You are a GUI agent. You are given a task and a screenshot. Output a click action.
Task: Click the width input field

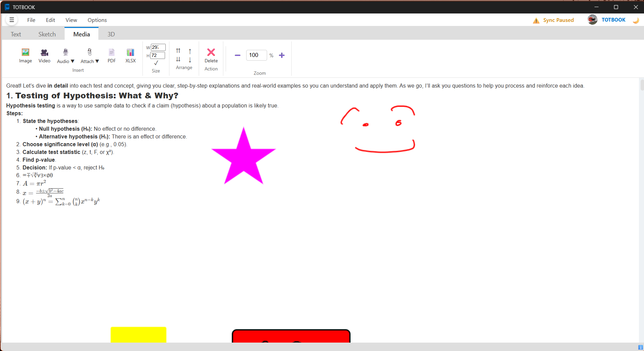point(158,47)
